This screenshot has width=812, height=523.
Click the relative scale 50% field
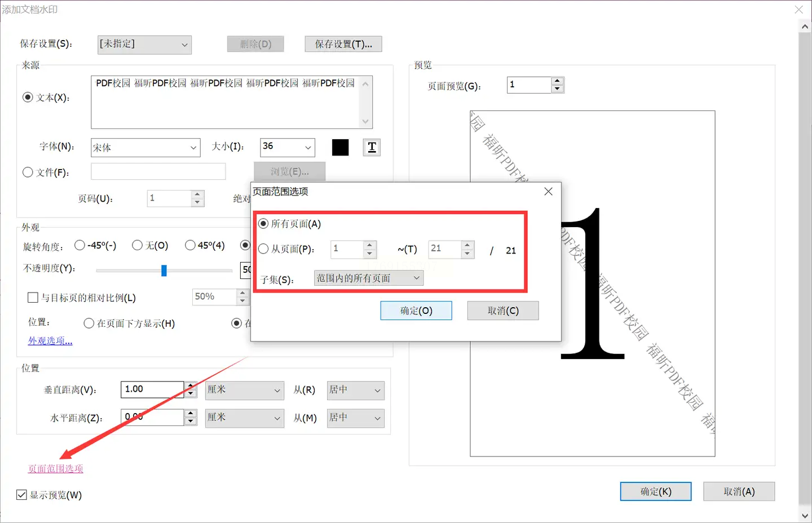[x=214, y=297]
